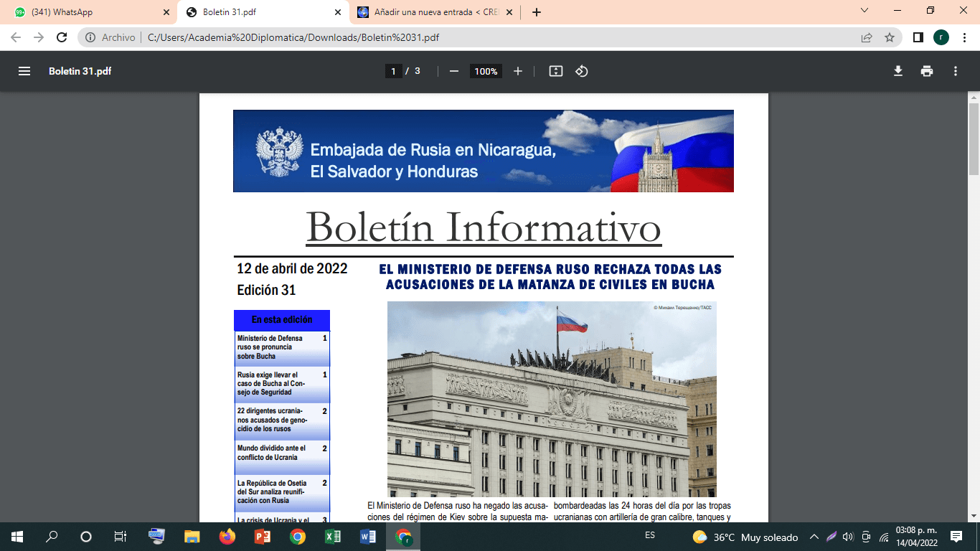Viewport: 980px width, 551px height.
Task: Click the Embajada de Rusia banner image
Action: tap(484, 151)
